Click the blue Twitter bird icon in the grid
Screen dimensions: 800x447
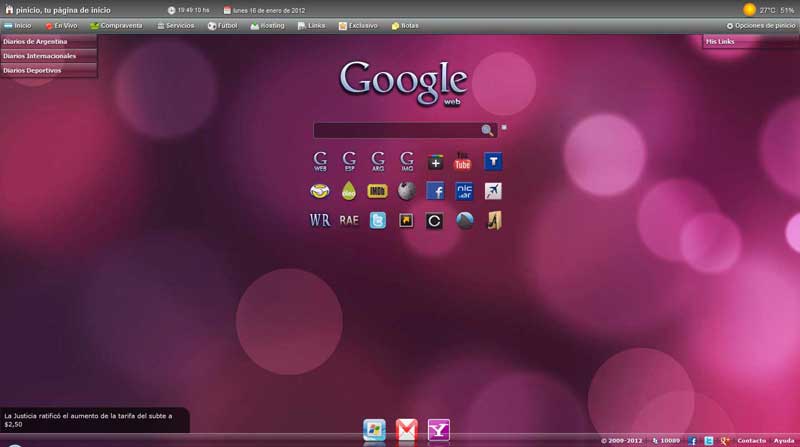[377, 220]
